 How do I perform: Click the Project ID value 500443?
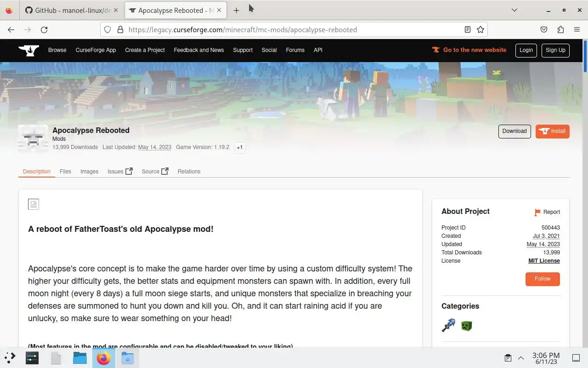pos(550,228)
